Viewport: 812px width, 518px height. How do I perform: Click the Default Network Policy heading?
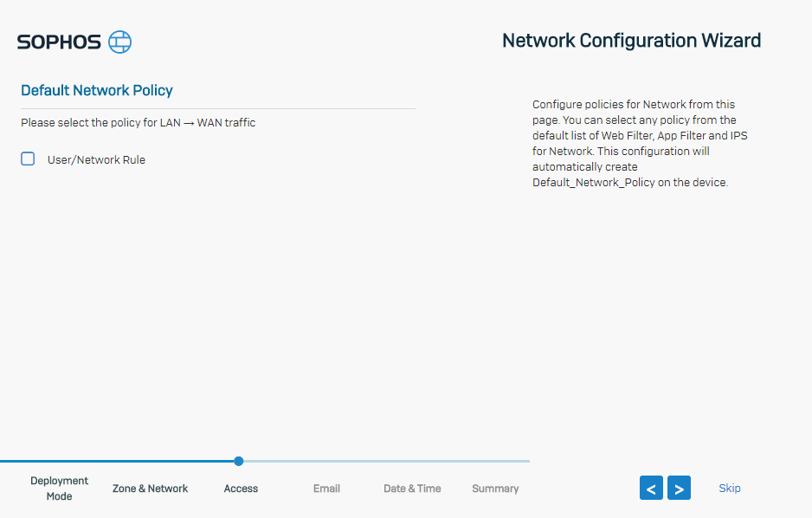[97, 90]
